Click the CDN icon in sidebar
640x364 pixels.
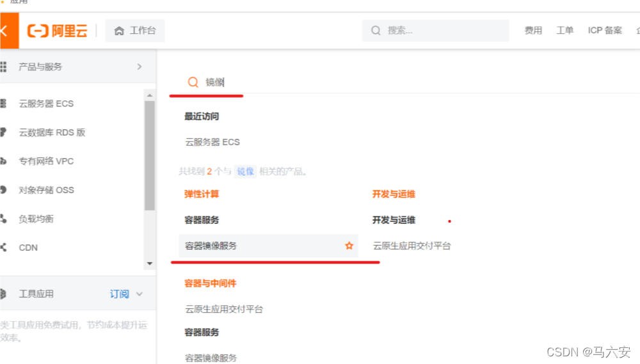[3, 248]
